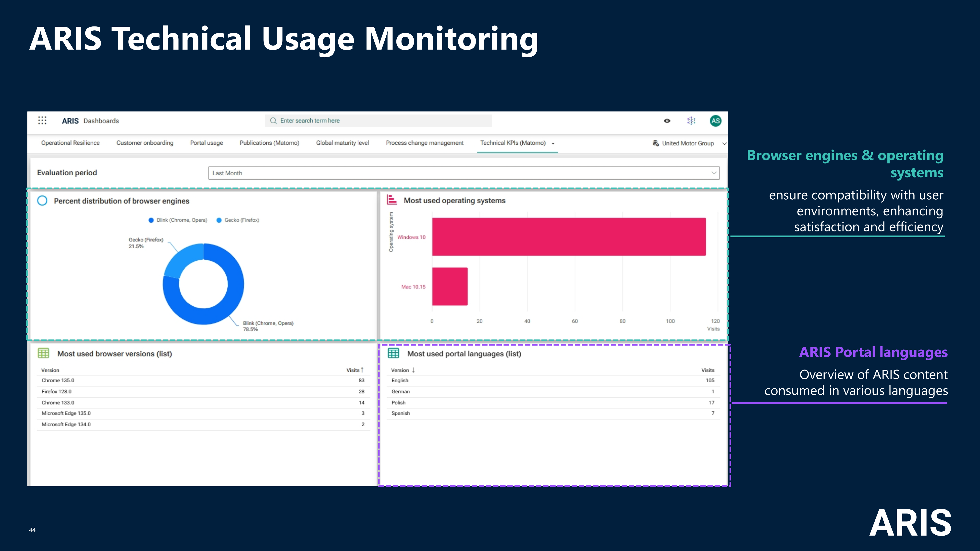Open the Portal usage tab

click(207, 143)
